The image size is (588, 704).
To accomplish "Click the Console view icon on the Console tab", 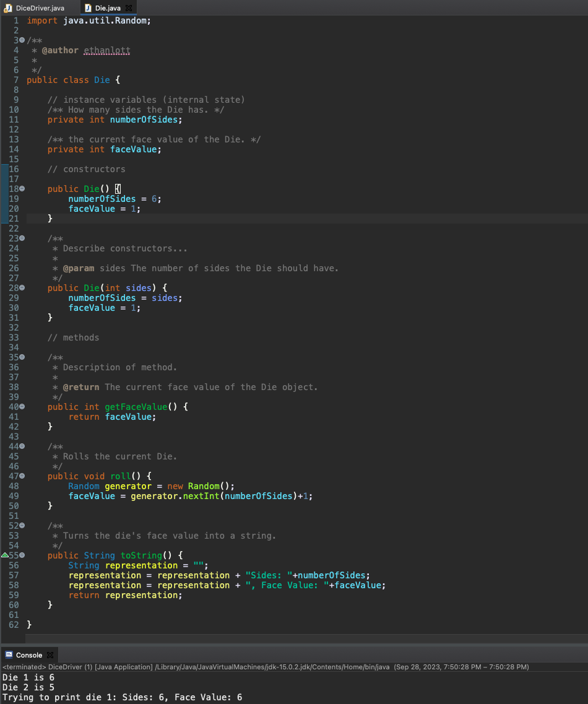I will coord(9,654).
